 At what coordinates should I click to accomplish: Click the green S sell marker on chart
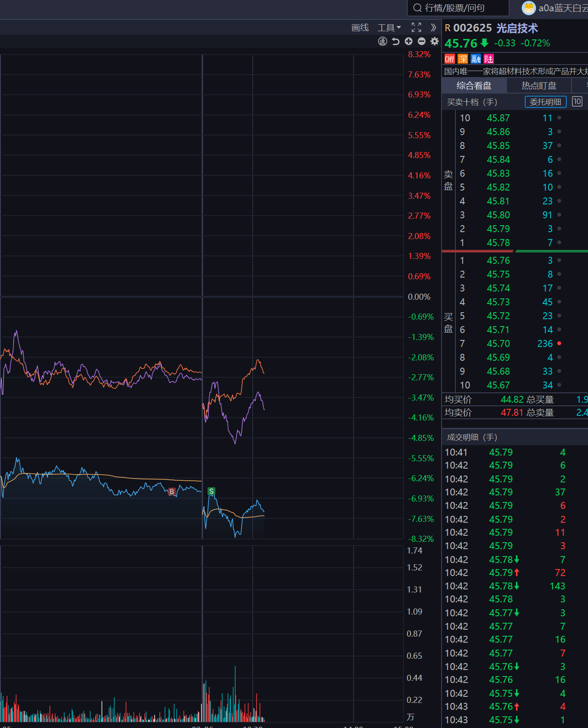211,491
